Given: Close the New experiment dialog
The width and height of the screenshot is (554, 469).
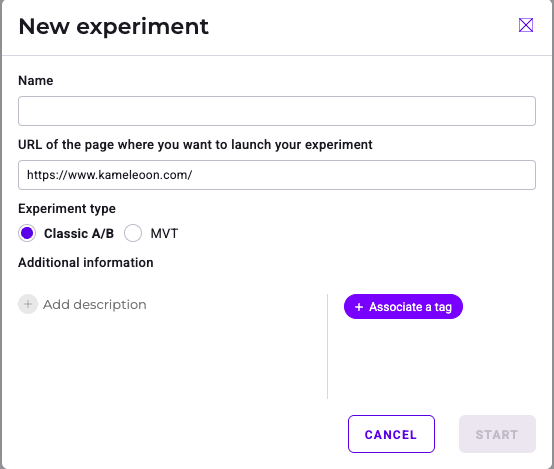Looking at the screenshot, I should (526, 25).
